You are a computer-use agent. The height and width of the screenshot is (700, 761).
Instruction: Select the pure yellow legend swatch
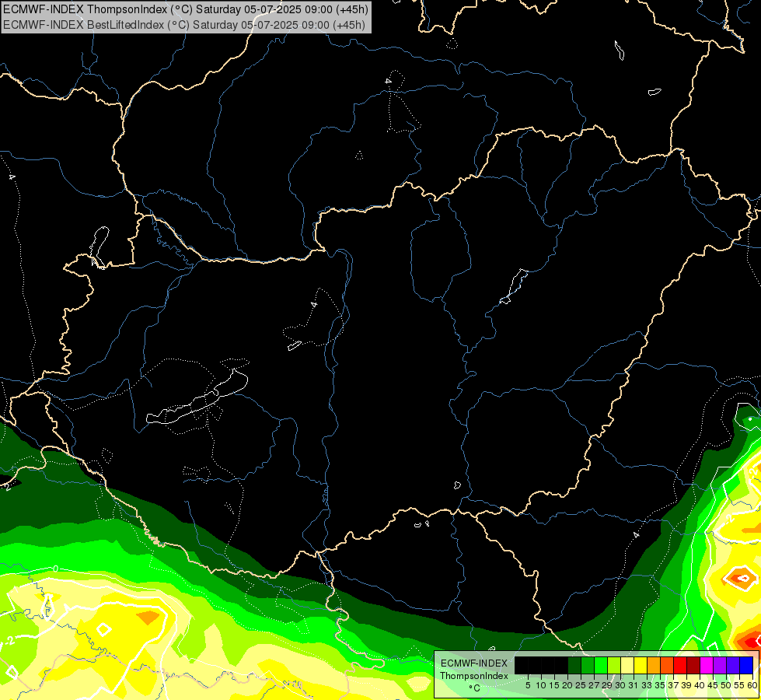click(x=641, y=665)
